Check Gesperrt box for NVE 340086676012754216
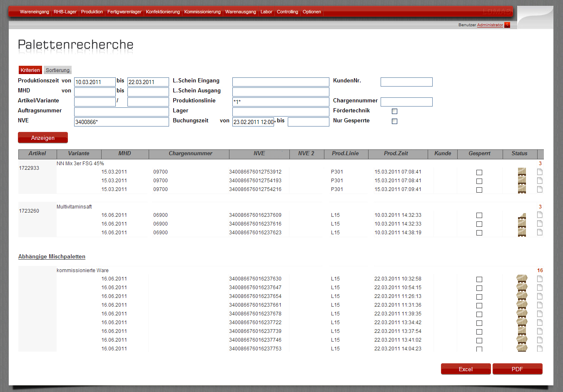 tap(479, 190)
